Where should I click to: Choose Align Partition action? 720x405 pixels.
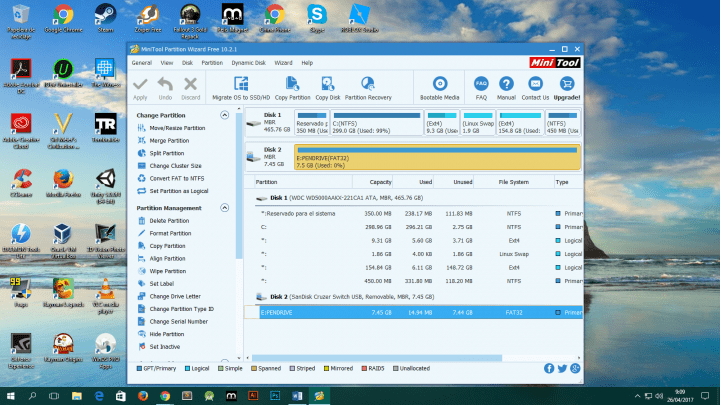(x=167, y=259)
